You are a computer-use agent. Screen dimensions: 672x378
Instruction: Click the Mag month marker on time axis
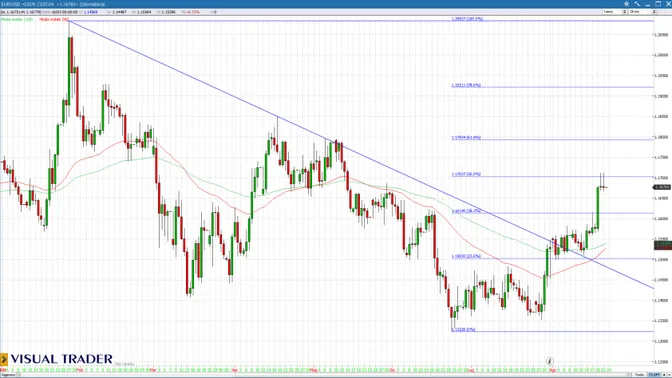pyautogui.click(x=313, y=369)
